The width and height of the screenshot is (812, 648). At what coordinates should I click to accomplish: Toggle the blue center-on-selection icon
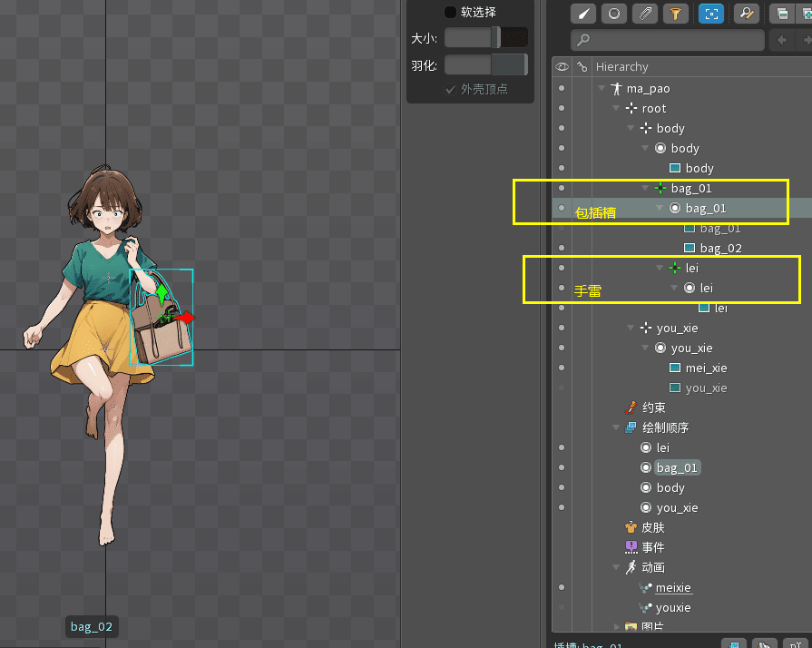point(710,14)
